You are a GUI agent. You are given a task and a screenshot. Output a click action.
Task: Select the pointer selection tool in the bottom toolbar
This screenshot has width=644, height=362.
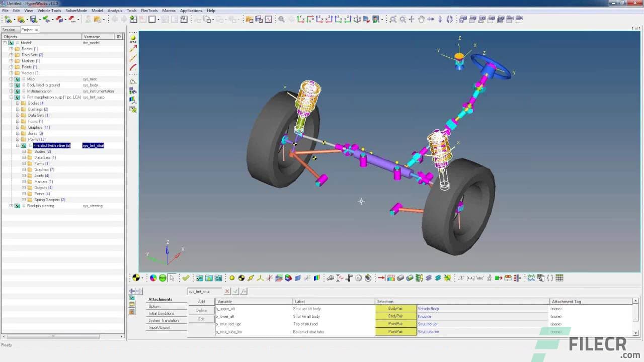pyautogui.click(x=171, y=277)
